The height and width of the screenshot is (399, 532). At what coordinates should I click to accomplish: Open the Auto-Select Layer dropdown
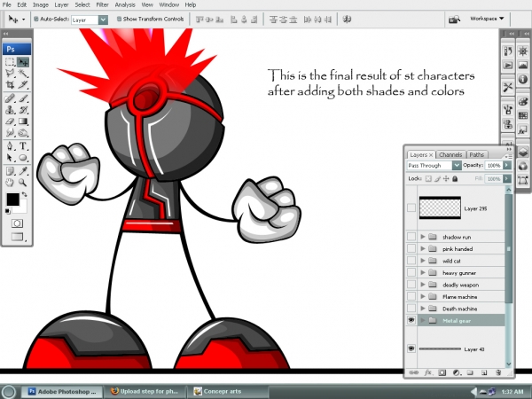pos(103,20)
